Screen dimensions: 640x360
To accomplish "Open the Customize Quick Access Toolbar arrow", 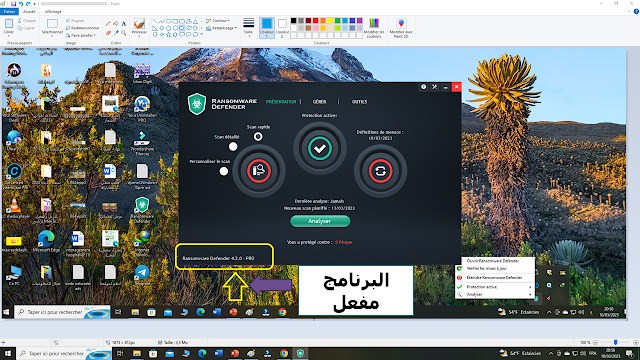I will [x=35, y=4].
